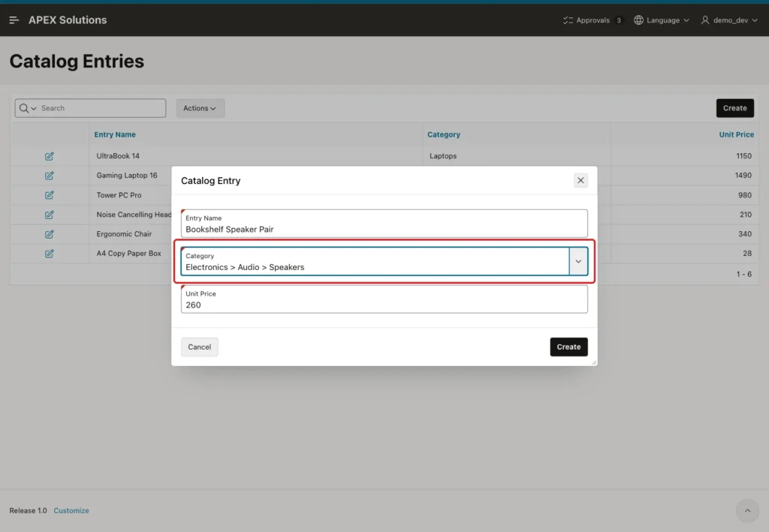
Task: Close the Catalog Entry dialog
Action: (x=581, y=180)
